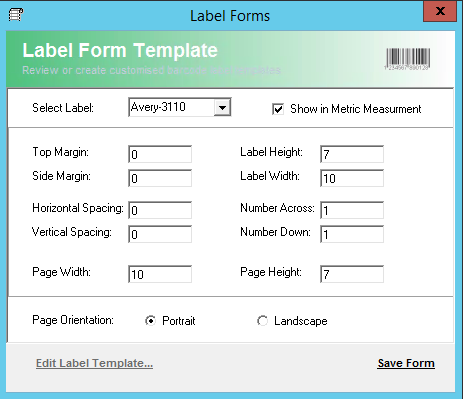This screenshot has width=463, height=399.
Task: Click the Label Forms window title icon
Action: (16, 15)
